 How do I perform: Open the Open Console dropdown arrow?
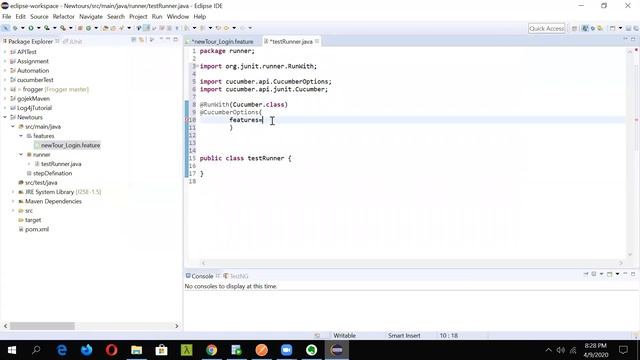point(617,274)
